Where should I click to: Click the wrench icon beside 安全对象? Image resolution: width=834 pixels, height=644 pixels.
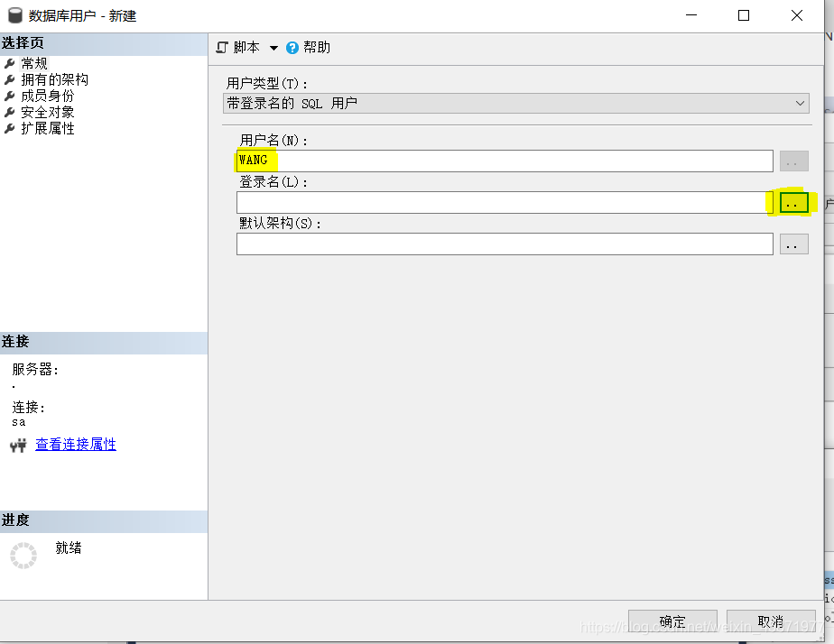pyautogui.click(x=12, y=111)
